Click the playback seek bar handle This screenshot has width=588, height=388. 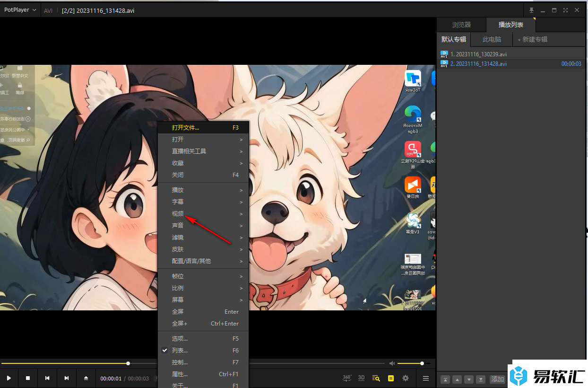(128, 363)
